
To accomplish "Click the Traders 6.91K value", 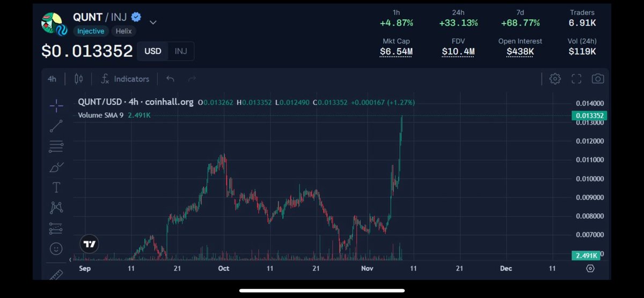I will [582, 23].
